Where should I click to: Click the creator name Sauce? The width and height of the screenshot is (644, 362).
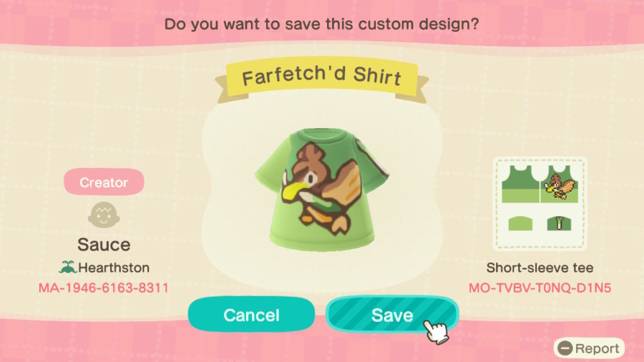click(104, 244)
